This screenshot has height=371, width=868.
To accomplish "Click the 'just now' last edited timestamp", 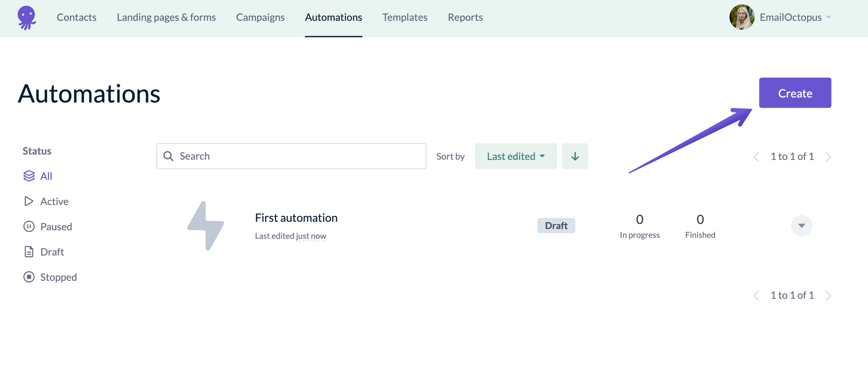I will 311,236.
